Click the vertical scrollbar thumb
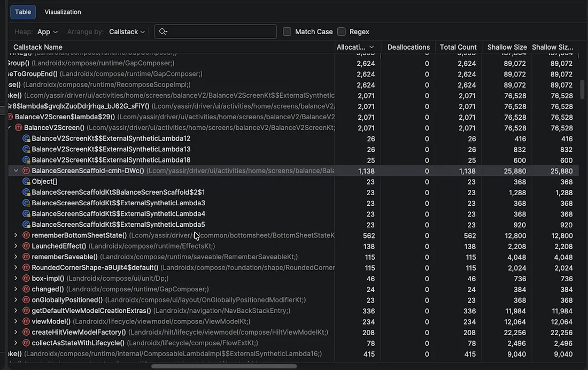Image resolution: width=588 pixels, height=370 pixels. tap(582, 89)
